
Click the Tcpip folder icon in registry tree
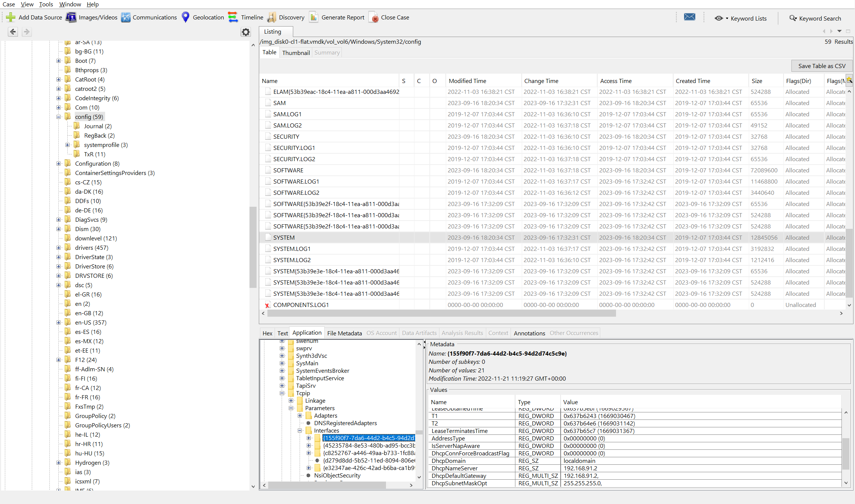tap(291, 393)
